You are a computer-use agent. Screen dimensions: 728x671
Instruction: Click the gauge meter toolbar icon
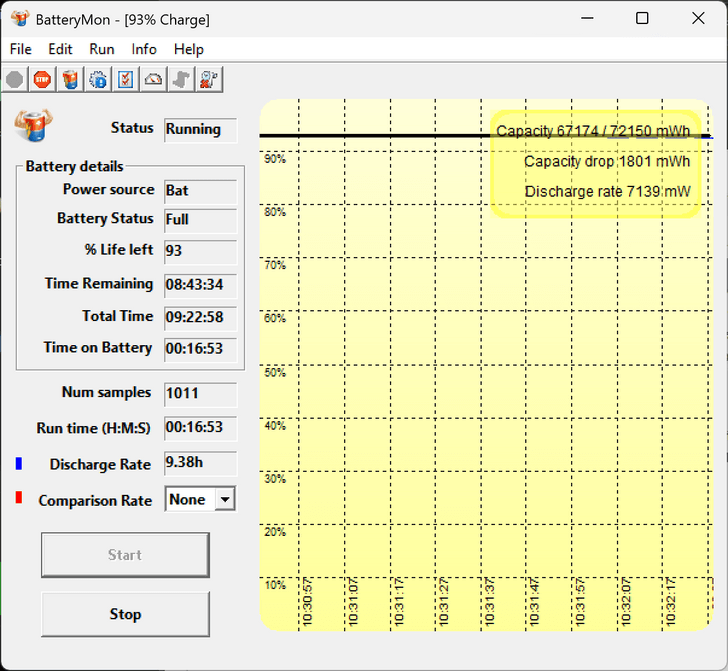tap(153, 80)
